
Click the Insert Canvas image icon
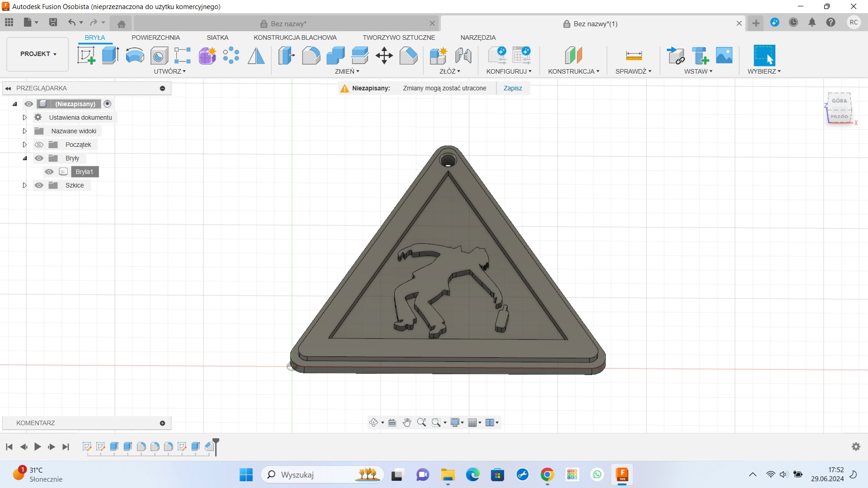click(x=724, y=56)
